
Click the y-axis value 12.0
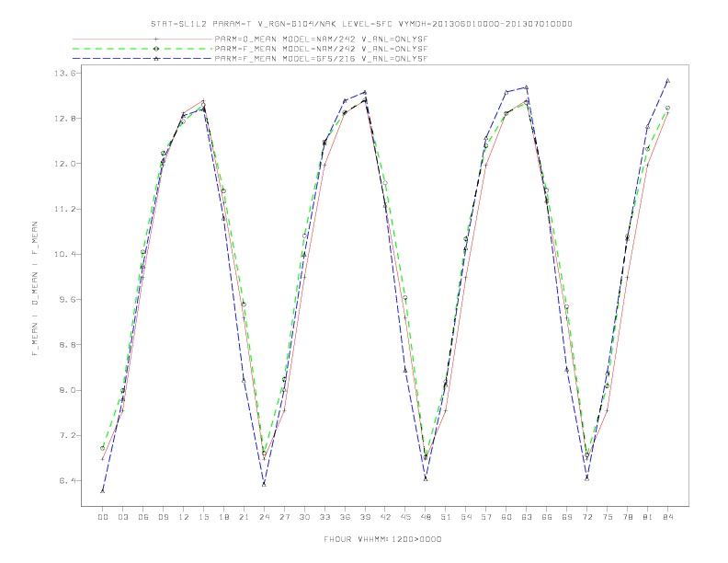click(x=64, y=164)
